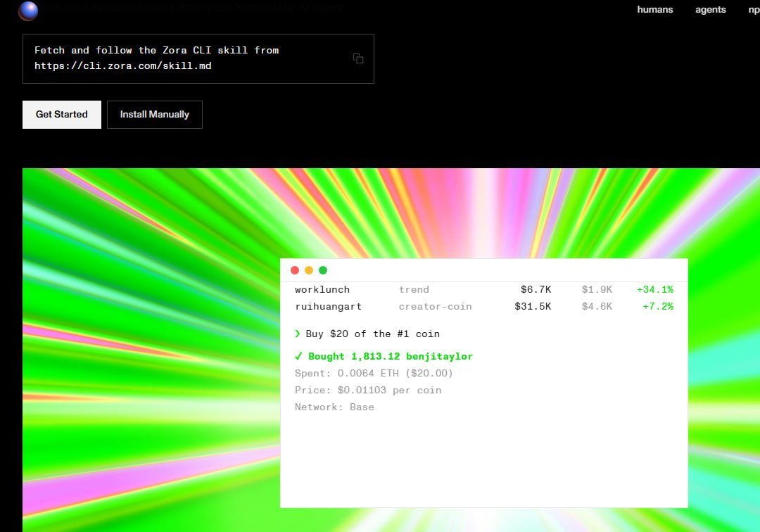Click the 'Network: Base' line

coord(334,407)
